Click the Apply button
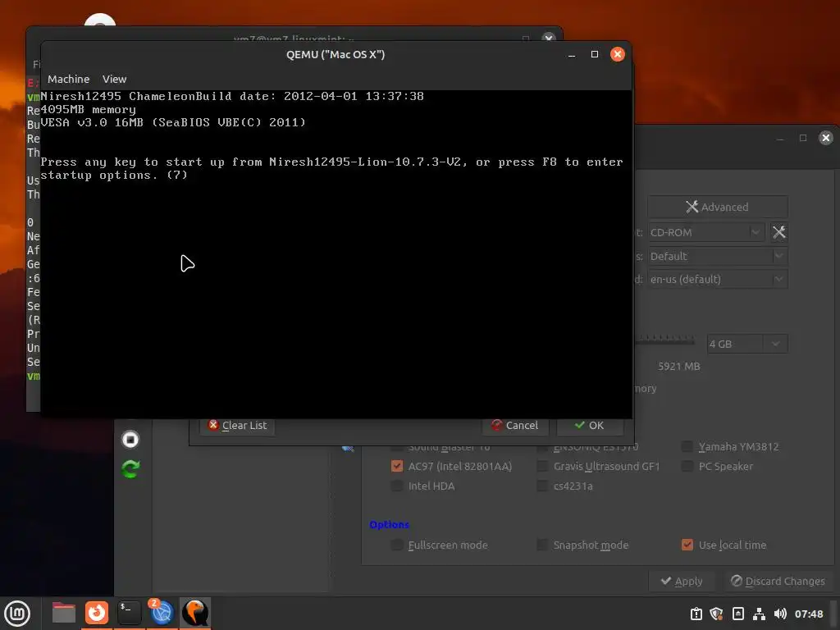 pos(682,582)
